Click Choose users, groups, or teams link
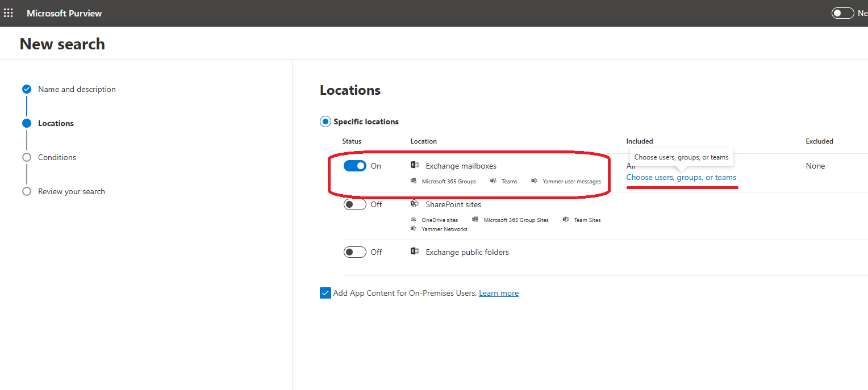Image resolution: width=868 pixels, height=390 pixels. coord(681,178)
